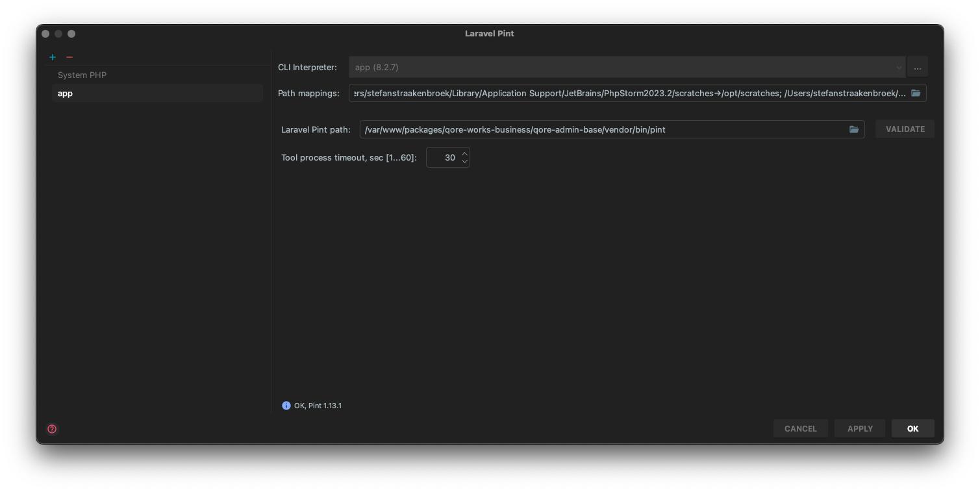980x492 pixels.
Task: Decrease timeout with the down arrow
Action: click(x=464, y=161)
